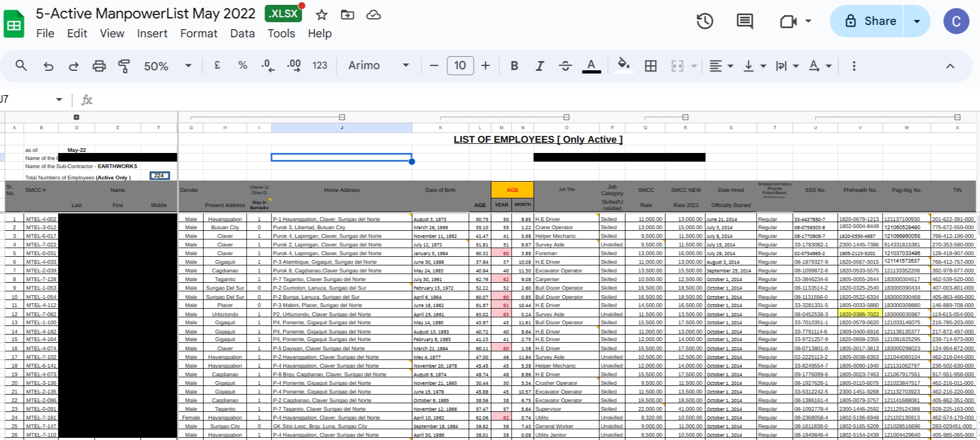Open the text color picker
Viewport: 980px width, 440px height.
(591, 66)
